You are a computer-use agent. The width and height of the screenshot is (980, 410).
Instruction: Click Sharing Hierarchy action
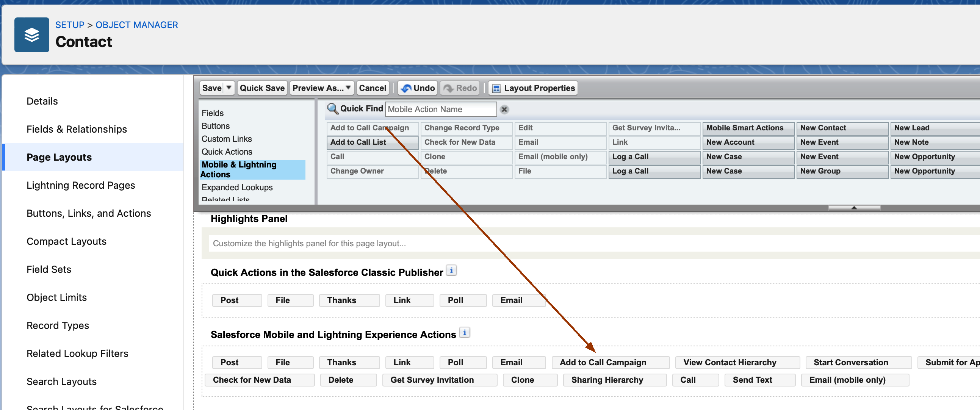[615, 380]
